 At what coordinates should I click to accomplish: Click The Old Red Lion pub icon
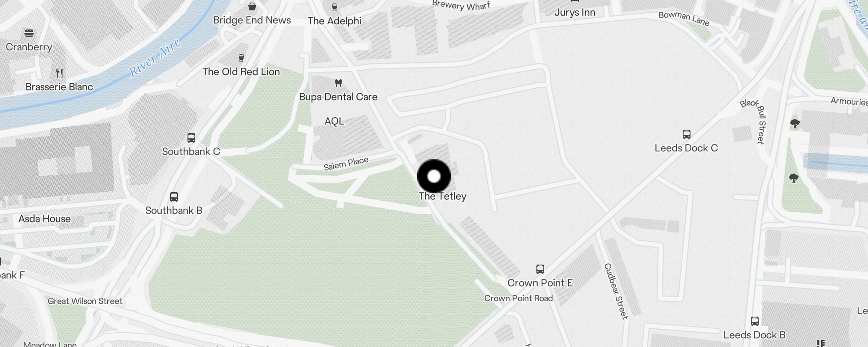241,58
